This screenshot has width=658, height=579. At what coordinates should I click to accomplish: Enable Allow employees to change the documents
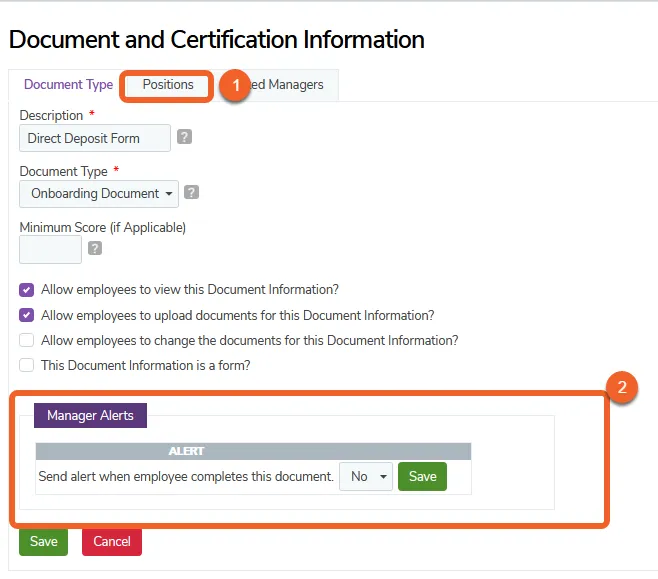(26, 340)
